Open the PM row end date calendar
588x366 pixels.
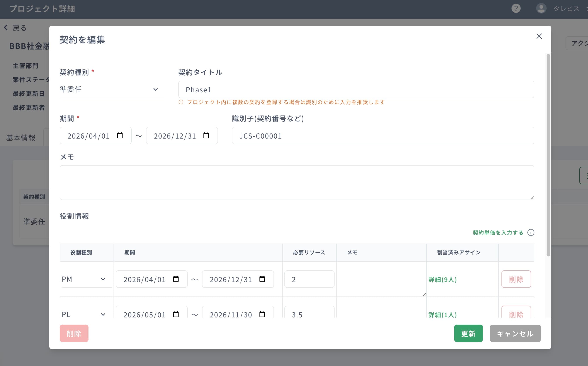coord(262,279)
